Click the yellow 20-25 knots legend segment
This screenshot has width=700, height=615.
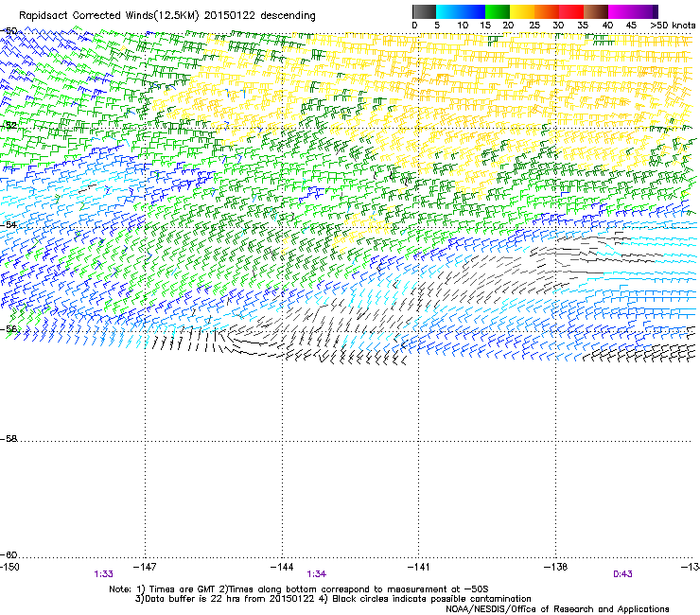pos(522,11)
